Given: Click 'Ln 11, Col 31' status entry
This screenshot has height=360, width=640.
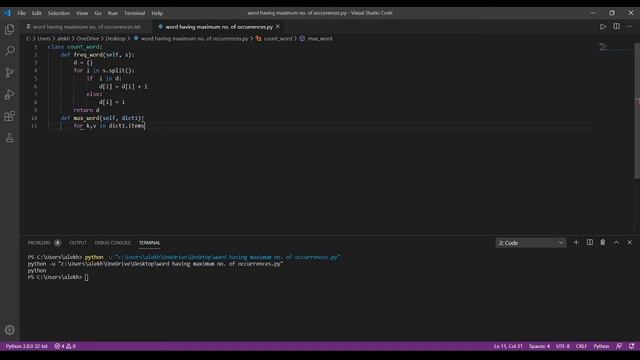Looking at the screenshot, I should [x=508, y=346].
